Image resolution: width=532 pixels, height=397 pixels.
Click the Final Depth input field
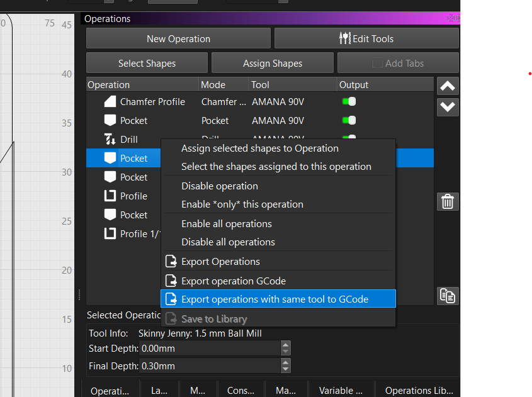[211, 366]
